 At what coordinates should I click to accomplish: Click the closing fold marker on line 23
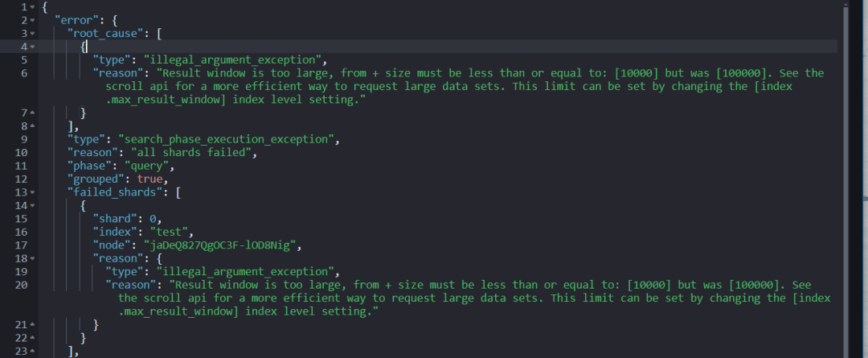click(31, 350)
